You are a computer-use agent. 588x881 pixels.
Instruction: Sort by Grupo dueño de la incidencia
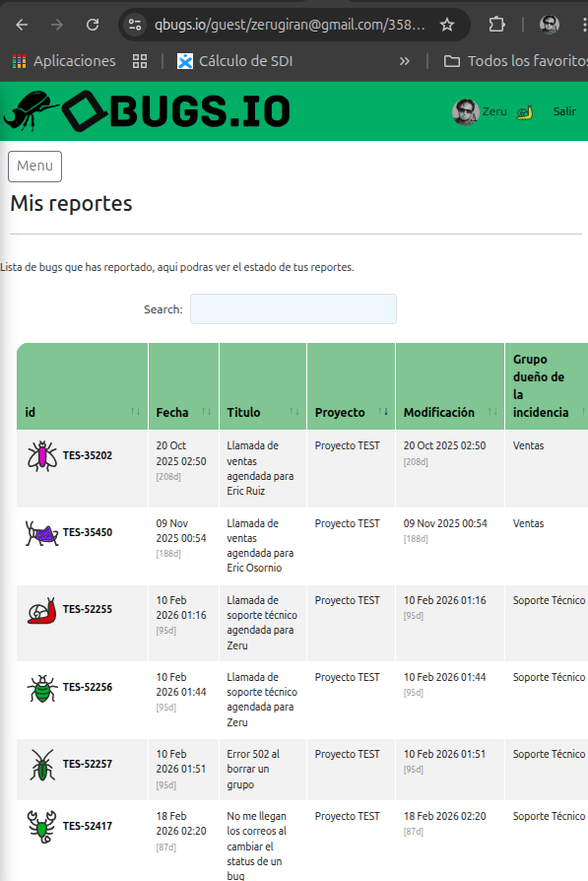pyautogui.click(x=547, y=386)
